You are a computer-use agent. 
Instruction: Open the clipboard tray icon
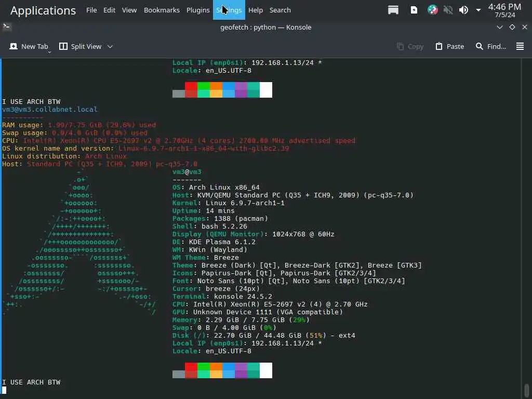[414, 10]
